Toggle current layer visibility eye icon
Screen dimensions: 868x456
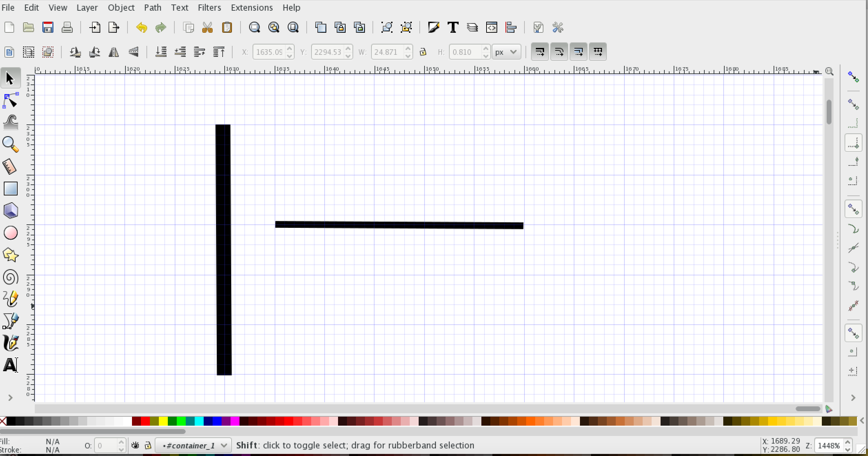[x=135, y=446]
